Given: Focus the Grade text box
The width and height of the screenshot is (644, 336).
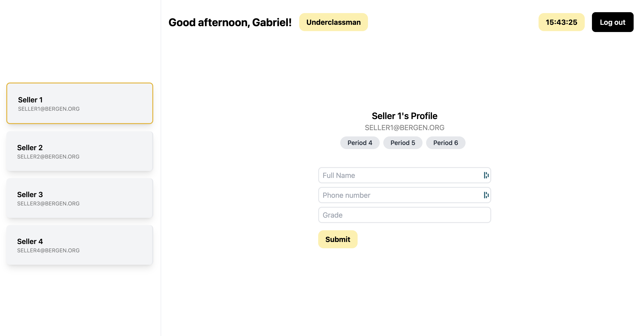Looking at the screenshot, I should (404, 215).
